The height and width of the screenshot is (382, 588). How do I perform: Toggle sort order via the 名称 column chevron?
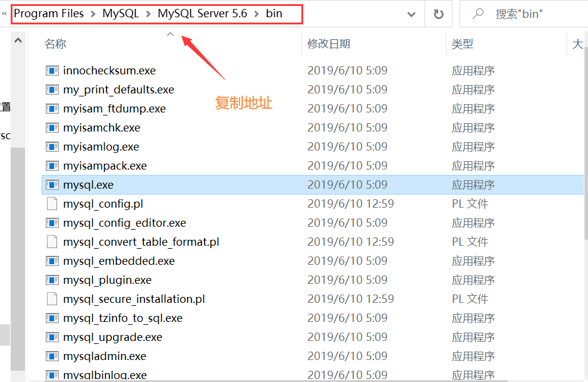point(170,34)
